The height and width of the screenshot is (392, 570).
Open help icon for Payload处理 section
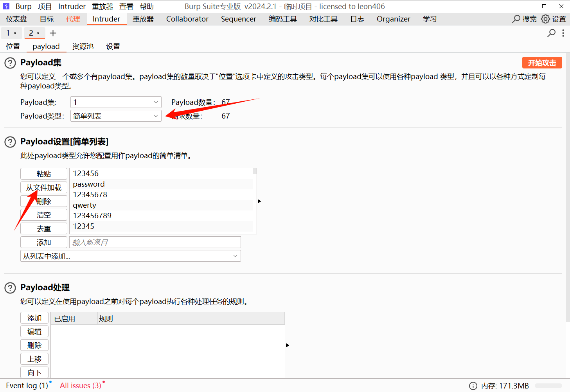10,288
